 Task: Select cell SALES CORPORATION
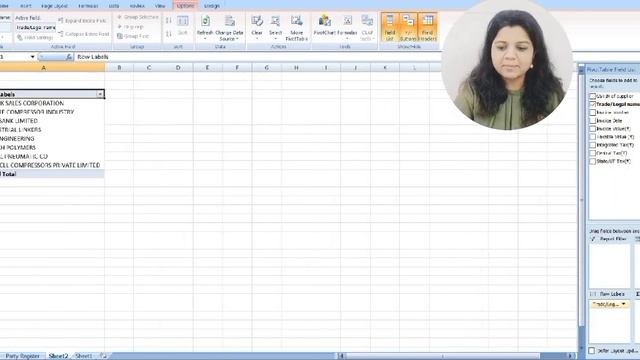point(52,103)
